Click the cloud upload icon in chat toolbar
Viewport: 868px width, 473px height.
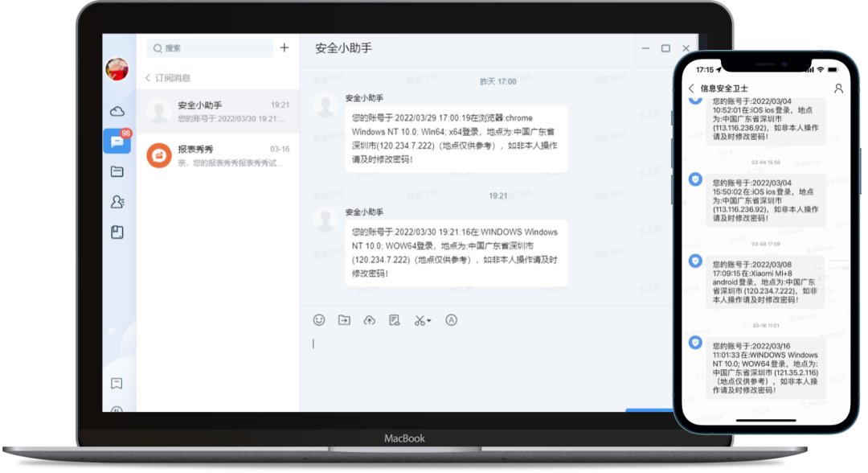(369, 320)
